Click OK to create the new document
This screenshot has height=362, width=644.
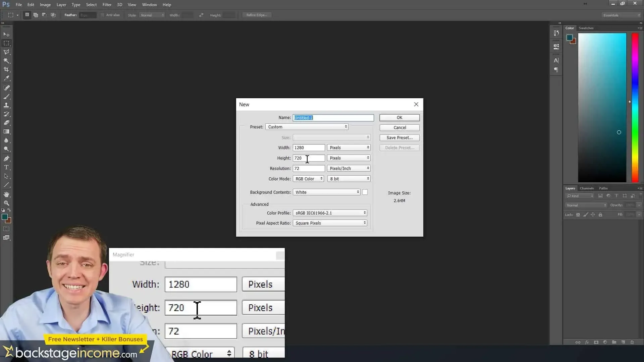[399, 117]
